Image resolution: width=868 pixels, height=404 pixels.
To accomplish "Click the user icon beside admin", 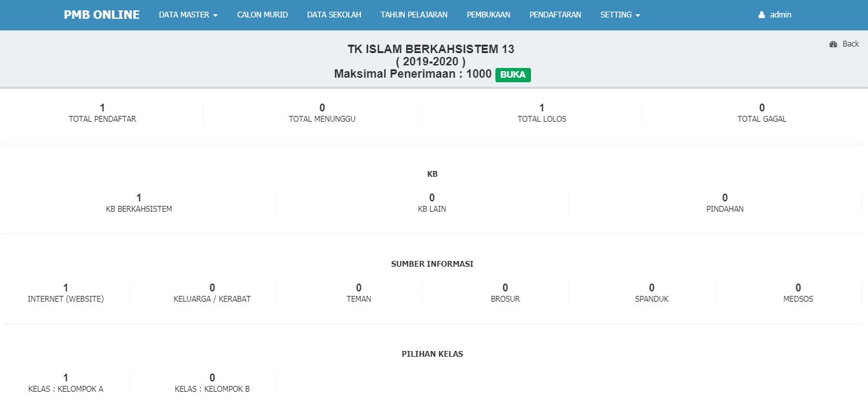I will (762, 15).
